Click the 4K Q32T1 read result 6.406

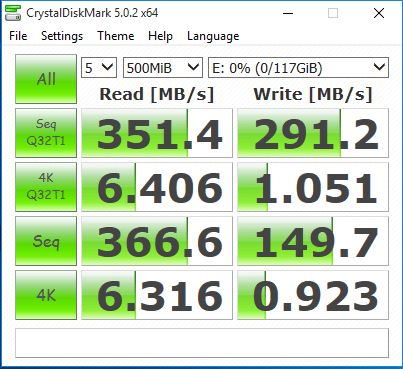coord(157,187)
